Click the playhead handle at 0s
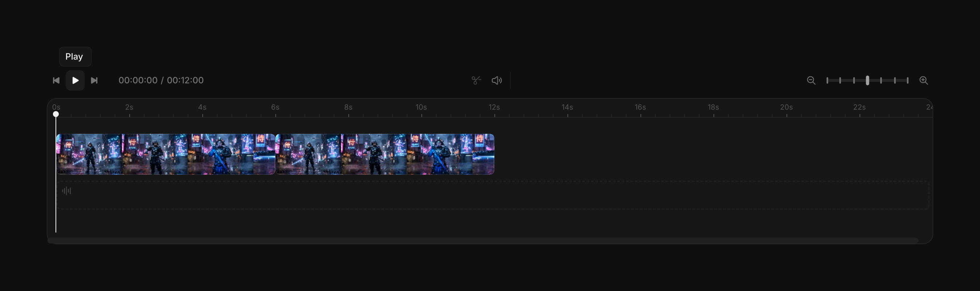Viewport: 980px width, 291px height. (56, 114)
